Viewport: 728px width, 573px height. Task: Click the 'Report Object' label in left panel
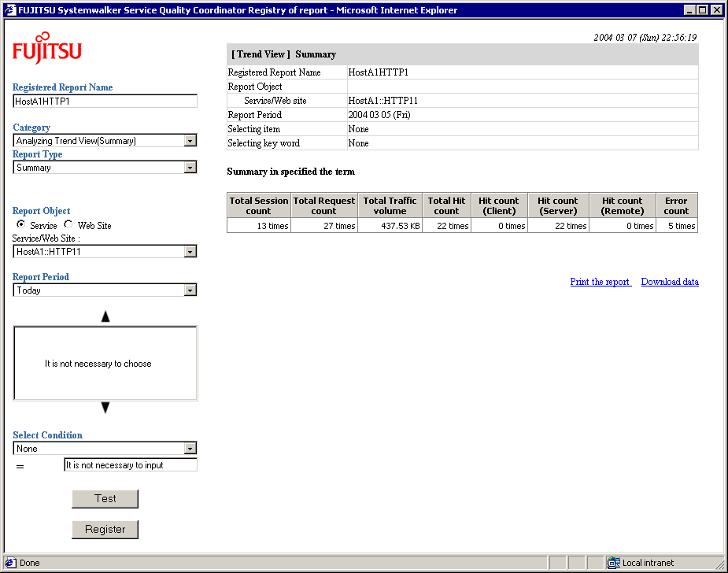pos(42,211)
